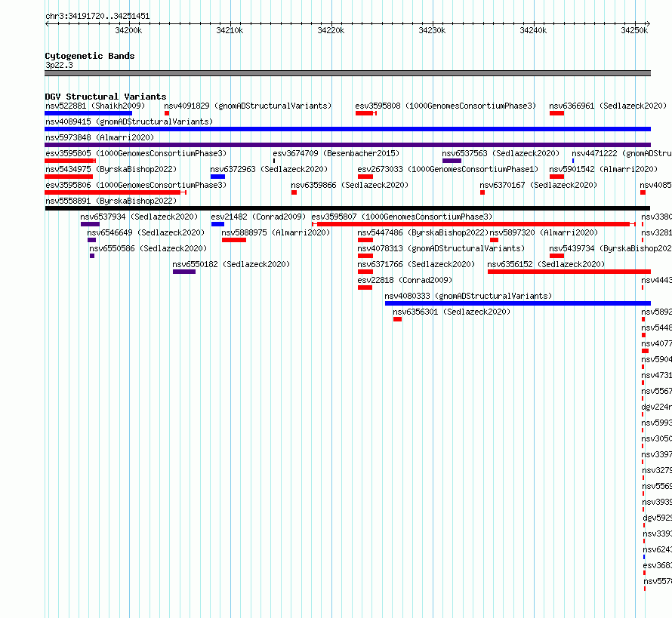This screenshot has width=672, height=618.
Task: Click the chr3:34191720..34251451 region label
Action: click(97, 17)
